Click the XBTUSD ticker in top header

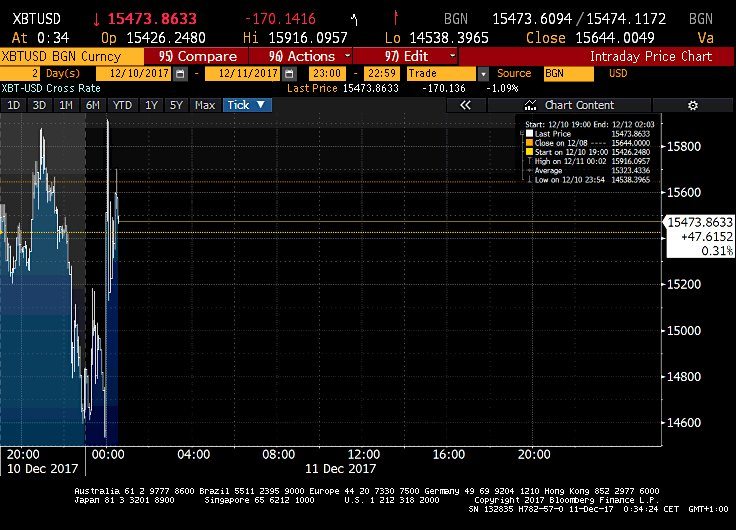(36, 19)
